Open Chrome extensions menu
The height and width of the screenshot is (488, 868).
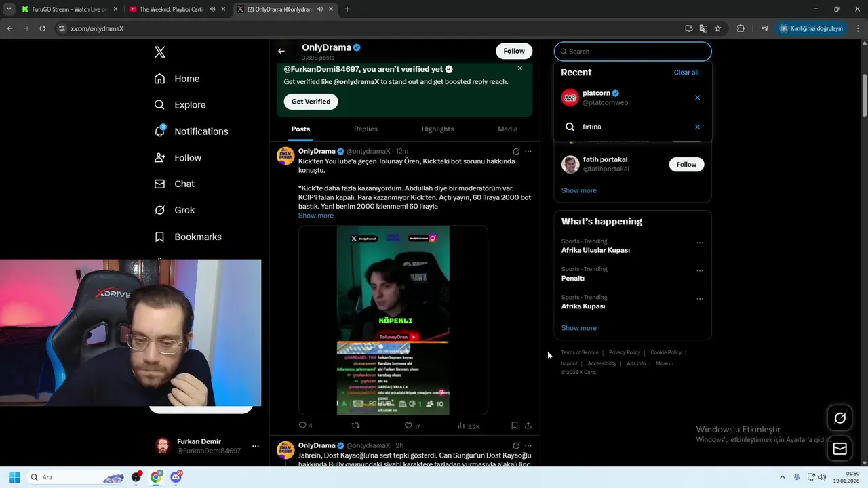coord(741,28)
